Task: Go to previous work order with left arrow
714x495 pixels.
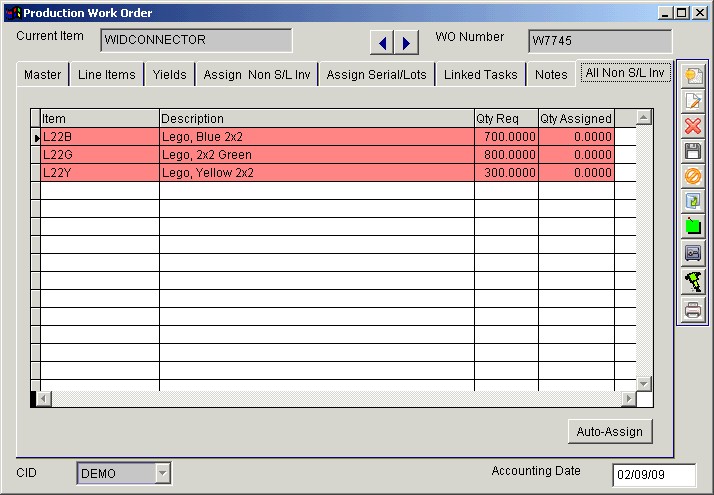Action: pos(382,42)
